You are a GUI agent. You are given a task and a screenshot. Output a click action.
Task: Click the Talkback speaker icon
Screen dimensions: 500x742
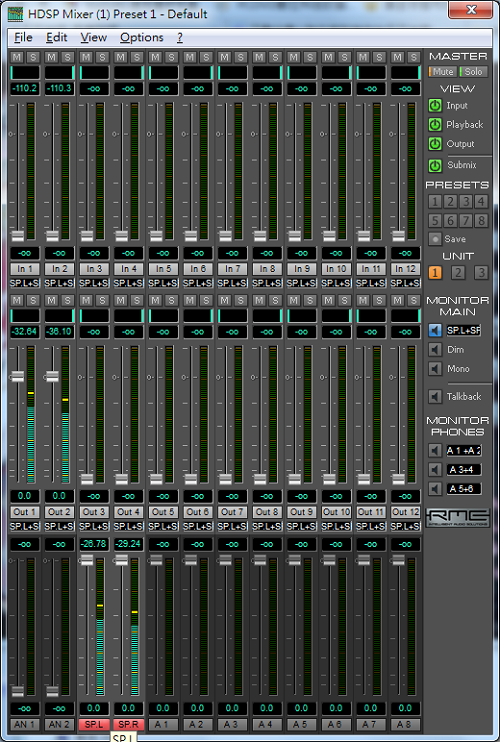[435, 397]
